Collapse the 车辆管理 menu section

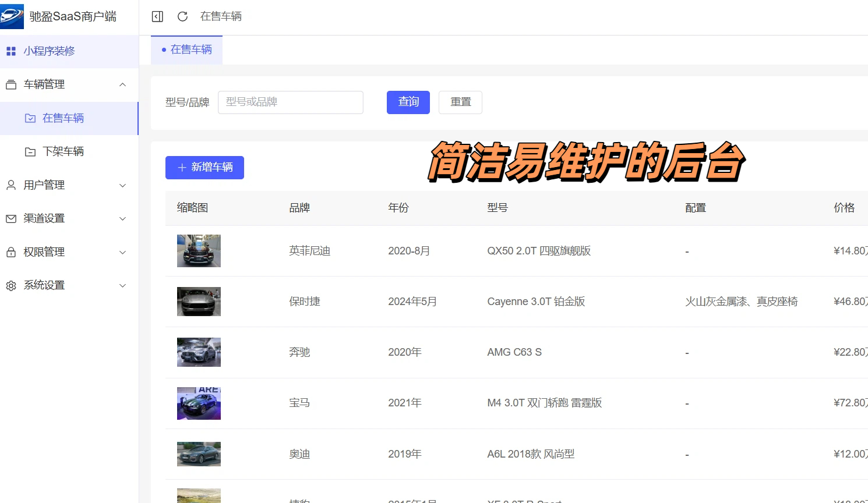click(x=122, y=84)
